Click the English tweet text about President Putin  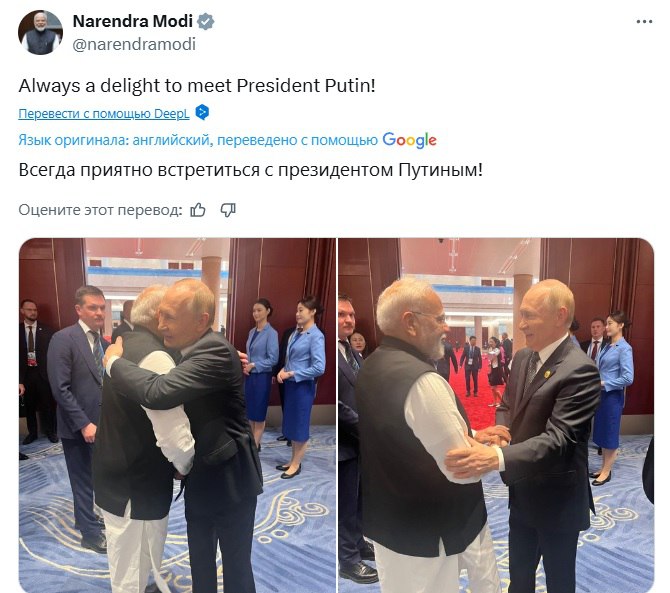(x=197, y=85)
